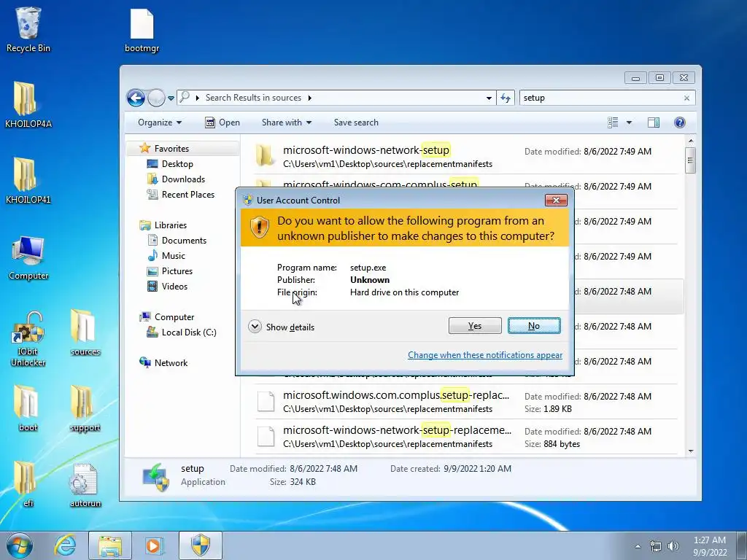The width and height of the screenshot is (747, 560).
Task: Open the view options dropdown arrow
Action: [629, 122]
